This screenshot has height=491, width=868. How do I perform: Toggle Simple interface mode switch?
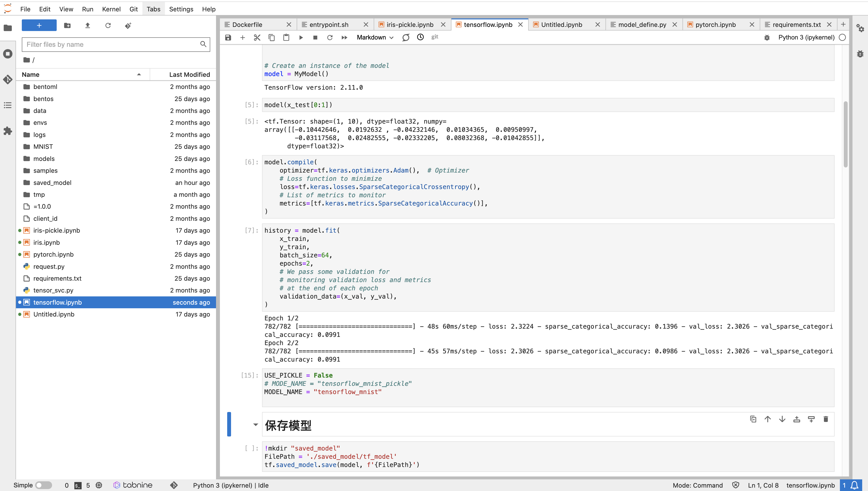[43, 485]
